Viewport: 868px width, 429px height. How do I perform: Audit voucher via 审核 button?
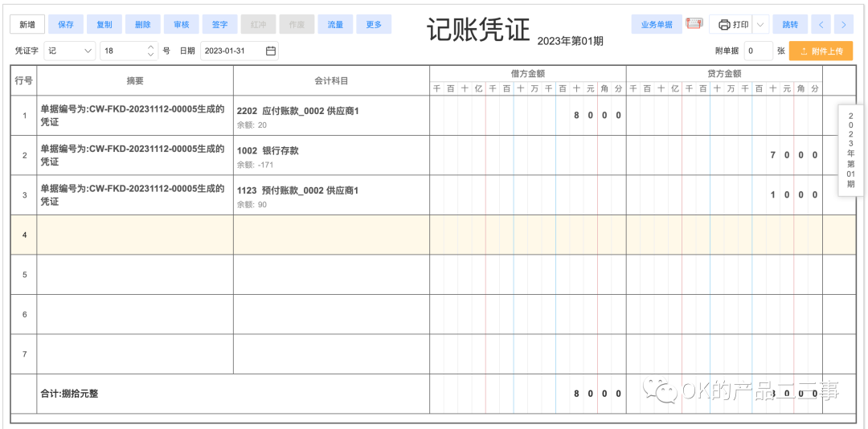point(181,24)
